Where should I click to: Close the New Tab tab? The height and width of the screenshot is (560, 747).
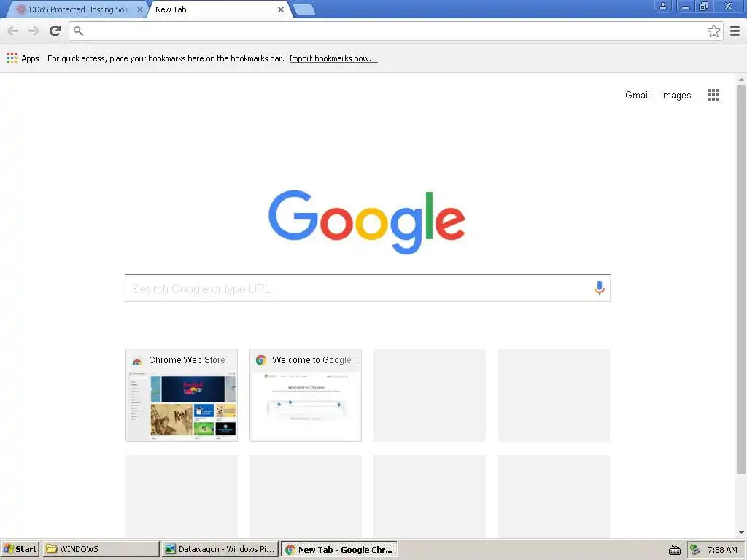(281, 9)
